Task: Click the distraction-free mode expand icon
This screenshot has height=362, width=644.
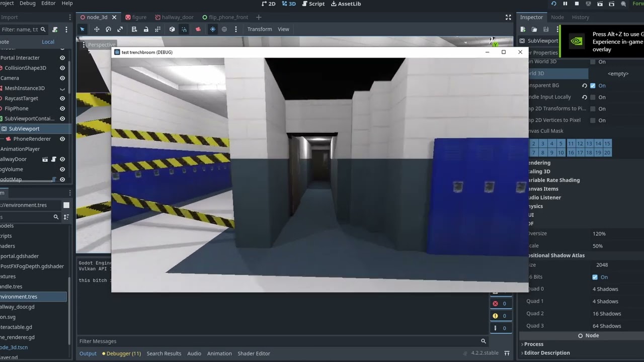Action: point(508,17)
